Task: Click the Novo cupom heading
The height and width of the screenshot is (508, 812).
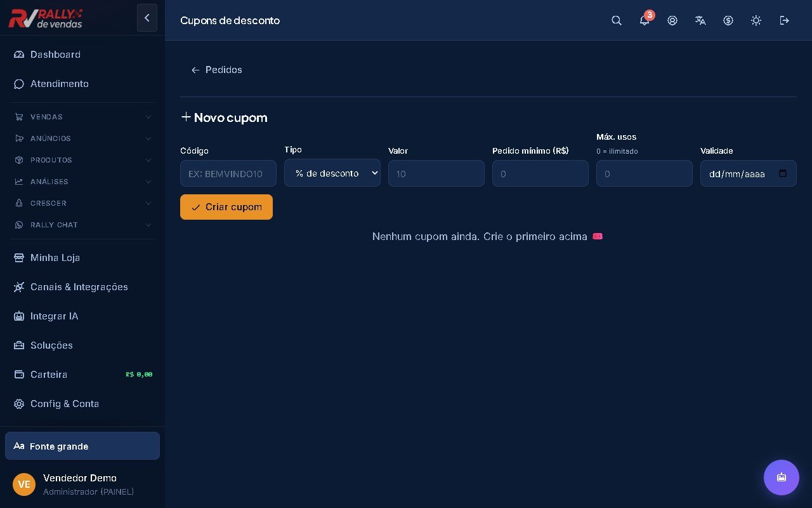Action: coord(224,117)
